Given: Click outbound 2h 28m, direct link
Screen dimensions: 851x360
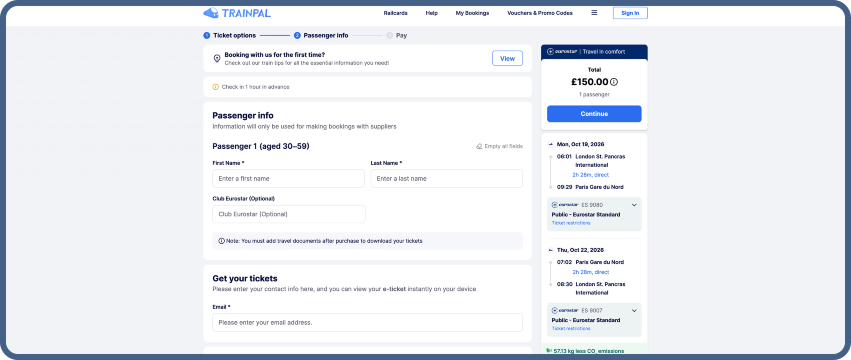Looking at the screenshot, I should point(590,175).
